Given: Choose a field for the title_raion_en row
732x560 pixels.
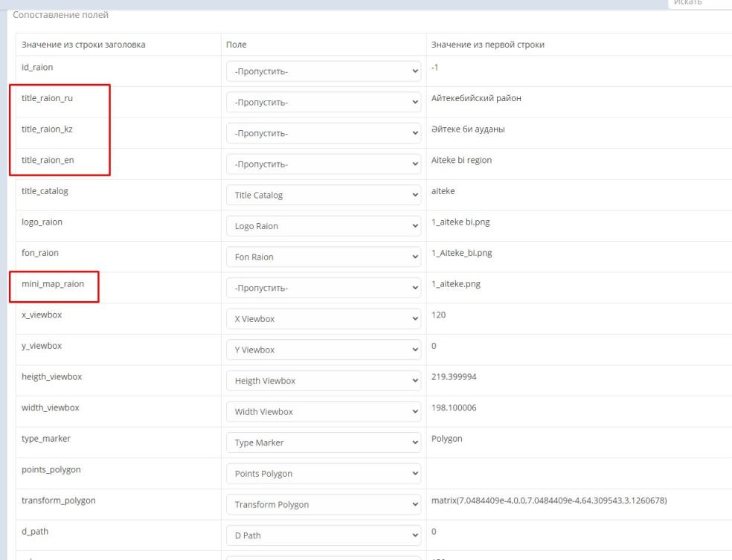Looking at the screenshot, I should [324, 164].
